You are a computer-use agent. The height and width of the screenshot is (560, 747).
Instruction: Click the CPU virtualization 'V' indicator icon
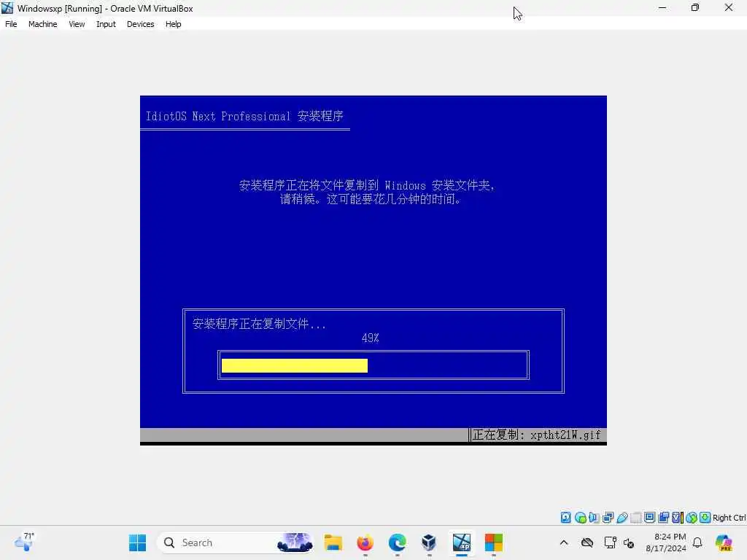coord(678,518)
